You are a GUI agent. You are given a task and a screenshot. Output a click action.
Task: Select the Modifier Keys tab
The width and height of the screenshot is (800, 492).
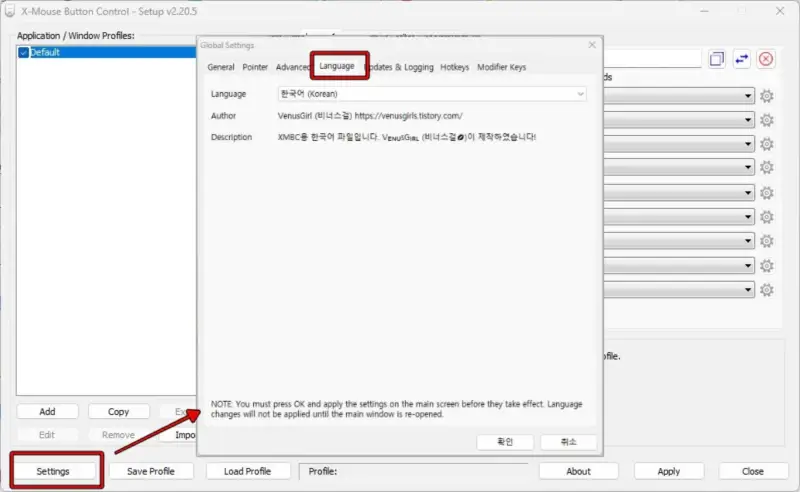(502, 67)
